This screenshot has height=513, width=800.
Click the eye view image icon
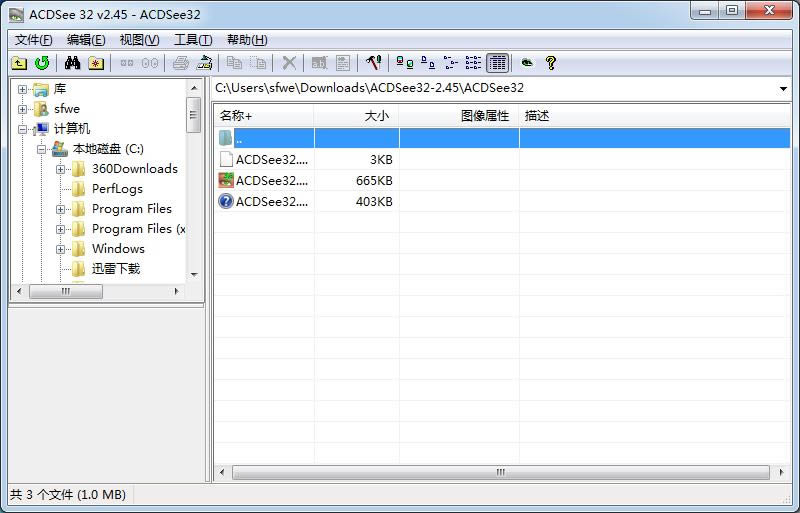[527, 63]
